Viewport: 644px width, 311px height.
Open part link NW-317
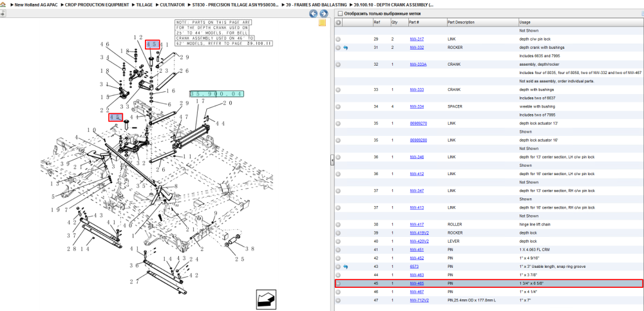[x=417, y=39]
